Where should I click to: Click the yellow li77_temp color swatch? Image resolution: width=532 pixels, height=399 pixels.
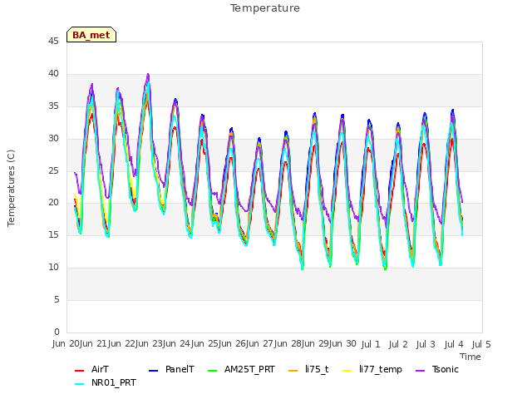coord(347,371)
